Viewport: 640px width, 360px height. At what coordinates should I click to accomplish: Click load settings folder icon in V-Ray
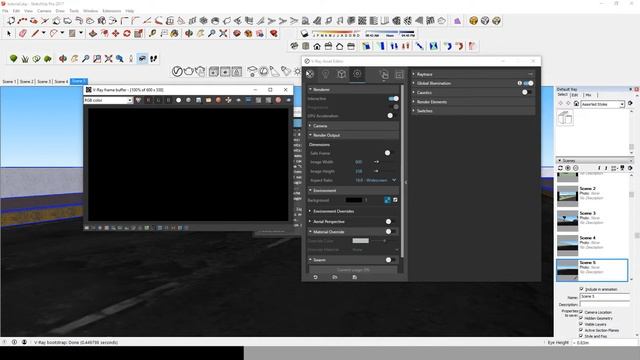click(335, 277)
